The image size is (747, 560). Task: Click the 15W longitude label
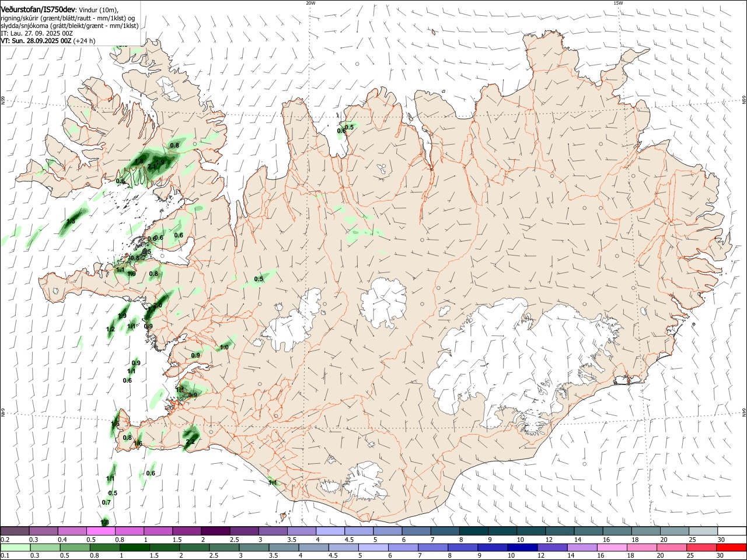pyautogui.click(x=618, y=3)
